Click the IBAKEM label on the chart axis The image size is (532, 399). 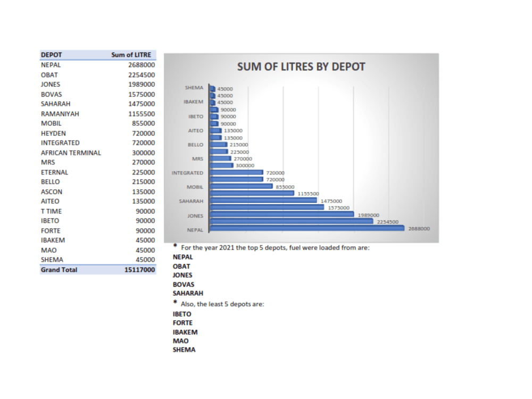[194, 102]
